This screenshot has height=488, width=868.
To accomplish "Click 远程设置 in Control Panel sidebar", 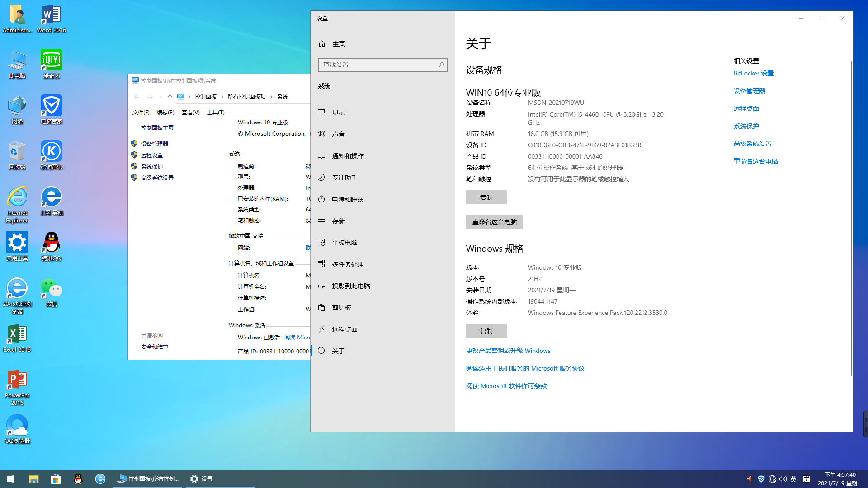I will (151, 155).
